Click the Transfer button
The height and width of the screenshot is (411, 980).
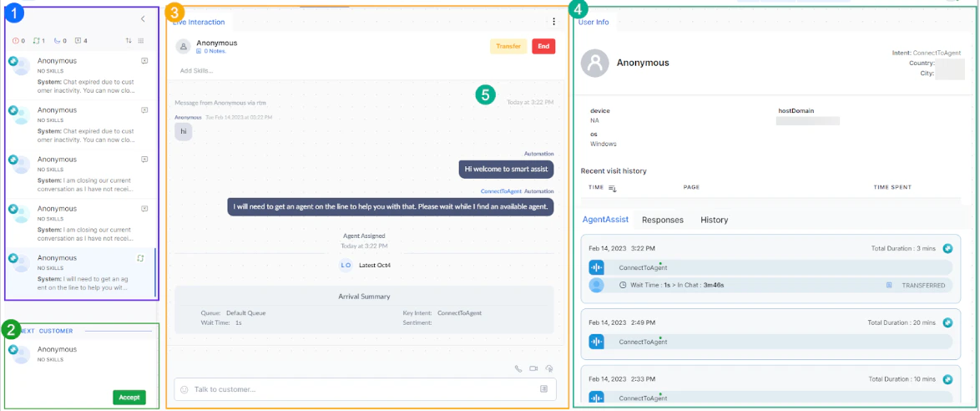click(x=508, y=46)
